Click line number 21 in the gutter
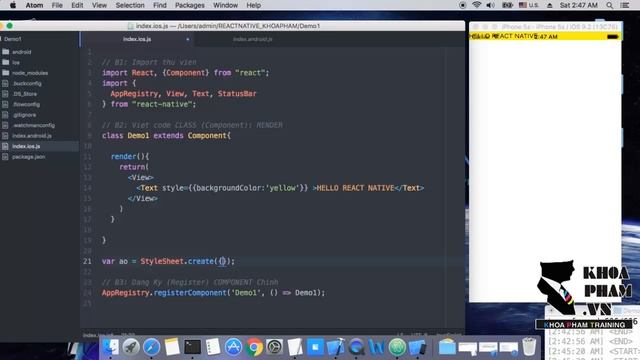Screen dimensions: 640x360 (x=87, y=261)
